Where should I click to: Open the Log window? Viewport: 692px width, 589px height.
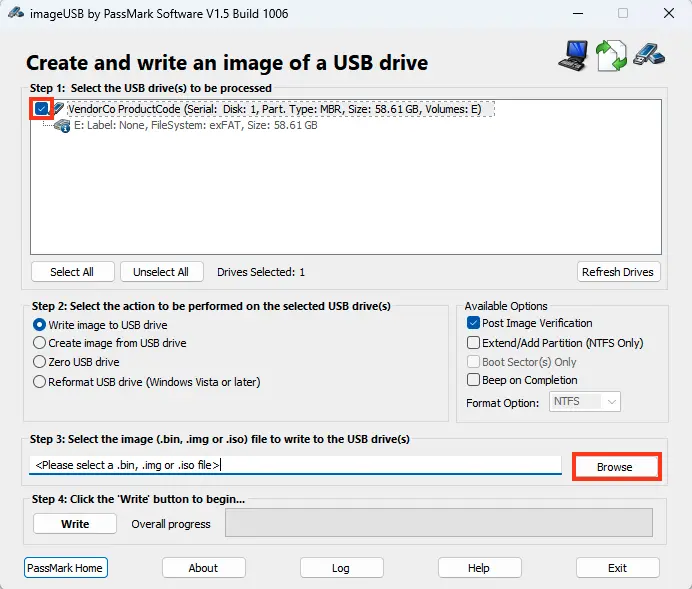pyautogui.click(x=342, y=568)
